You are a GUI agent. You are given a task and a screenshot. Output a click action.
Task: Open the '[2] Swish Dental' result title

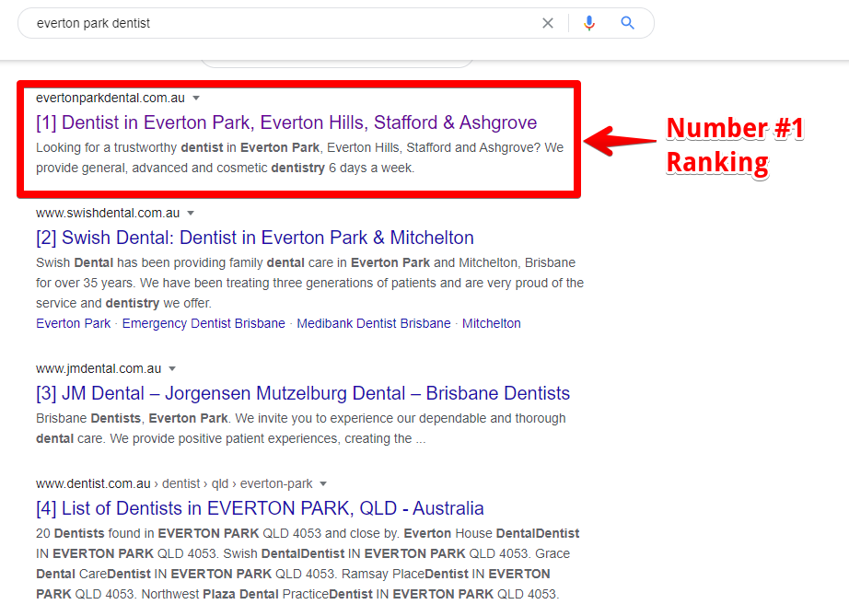[x=255, y=238]
